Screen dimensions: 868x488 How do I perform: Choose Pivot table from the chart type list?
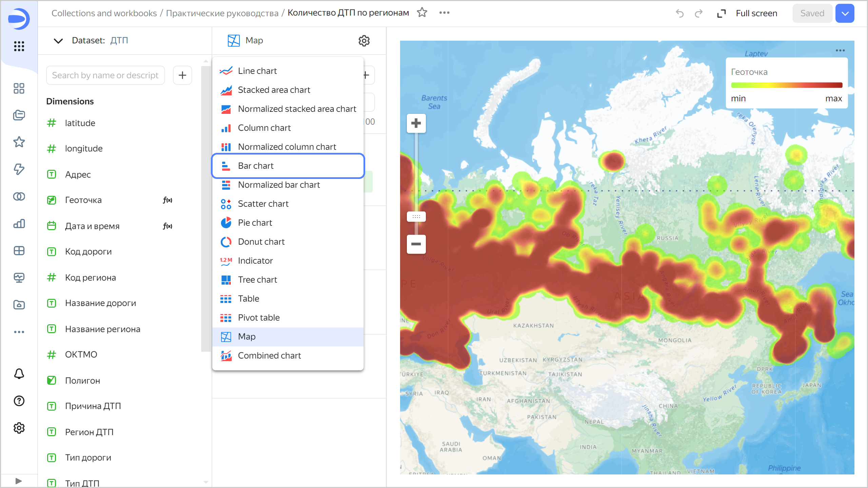(258, 318)
